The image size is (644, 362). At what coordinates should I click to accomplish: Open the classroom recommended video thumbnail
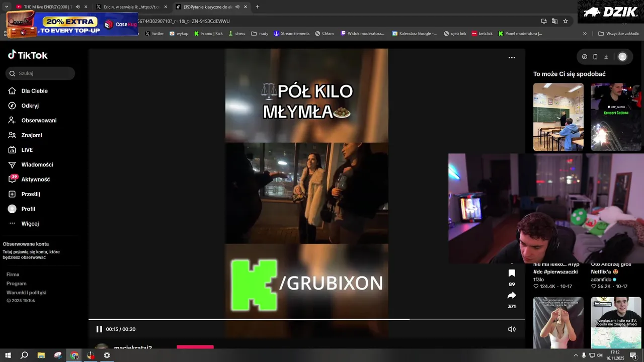point(558,117)
